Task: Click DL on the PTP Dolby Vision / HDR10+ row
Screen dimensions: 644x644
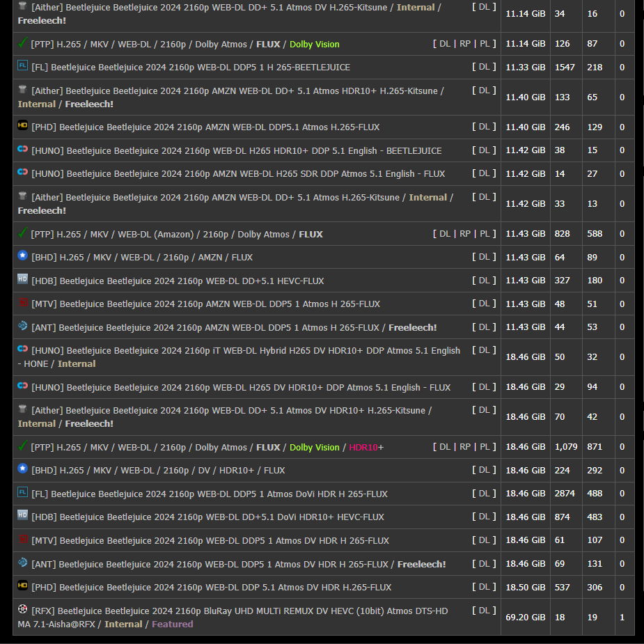Action: [x=445, y=447]
